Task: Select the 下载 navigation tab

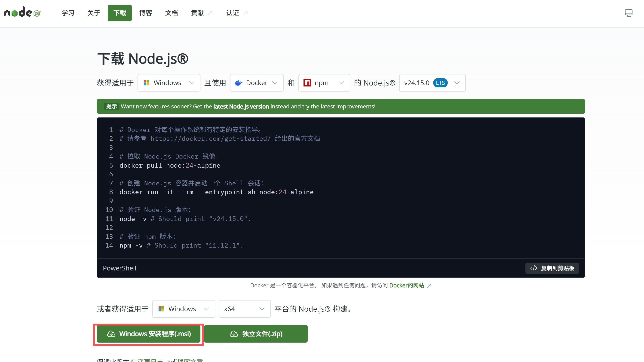Action: pos(120,13)
